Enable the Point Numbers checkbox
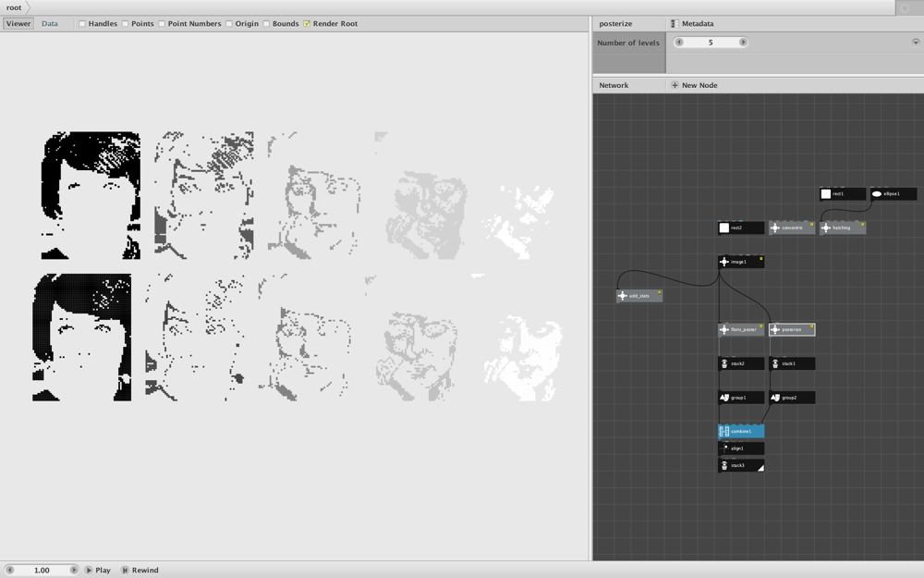The width and height of the screenshot is (924, 578). pyautogui.click(x=162, y=24)
